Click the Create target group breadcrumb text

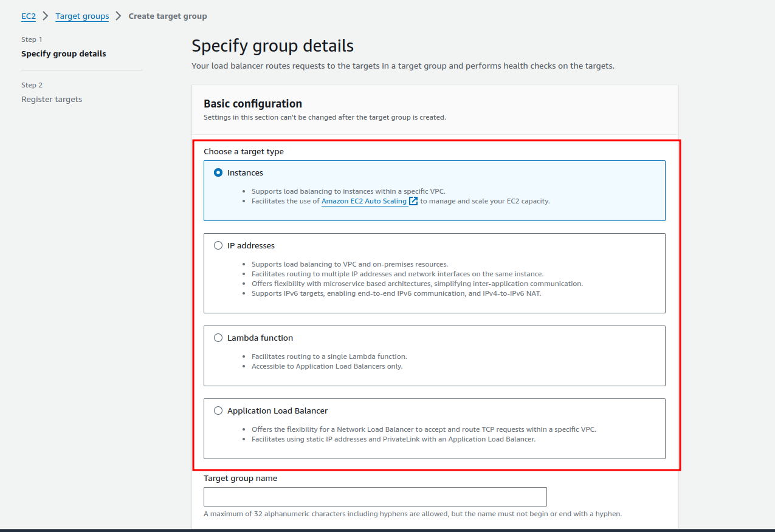click(168, 16)
